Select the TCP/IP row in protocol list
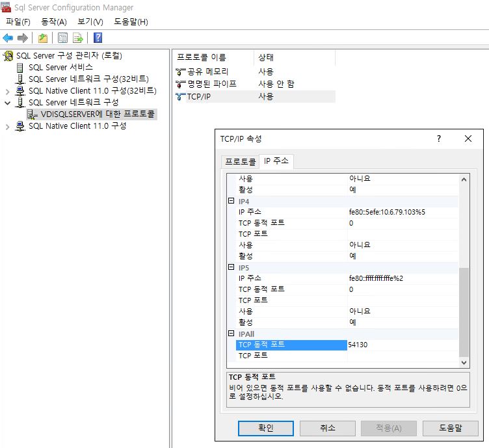489x448 pixels. 254,97
